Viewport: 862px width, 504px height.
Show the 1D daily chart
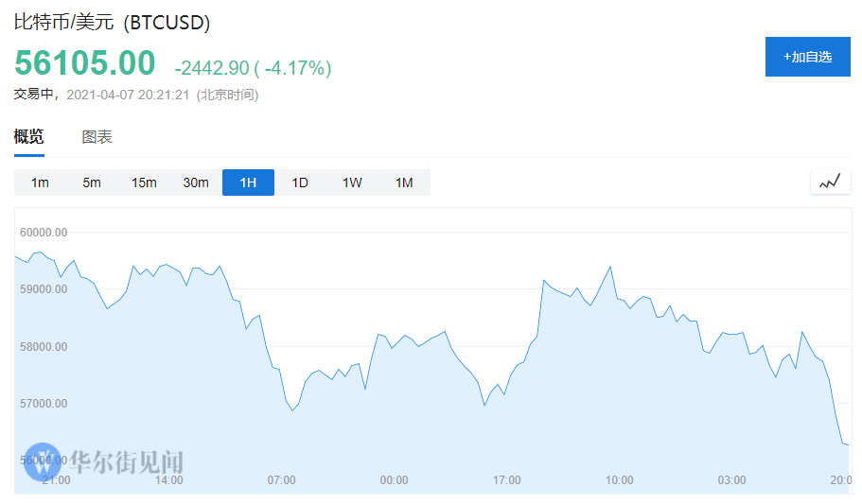(x=300, y=182)
